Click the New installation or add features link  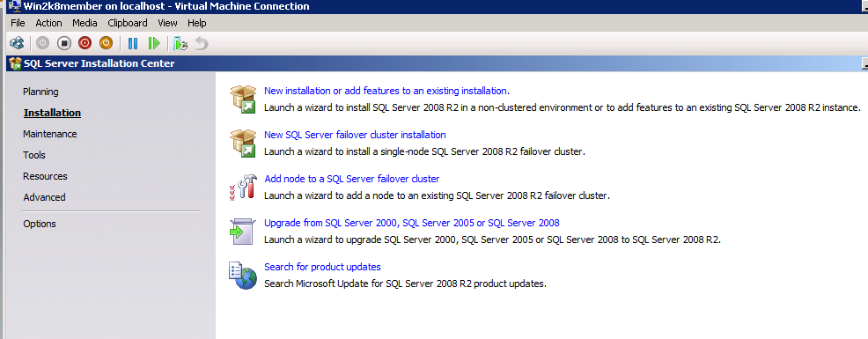pos(387,91)
